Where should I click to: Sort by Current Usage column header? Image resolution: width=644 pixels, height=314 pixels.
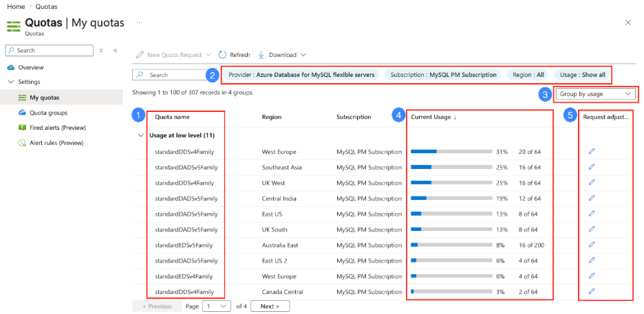433,117
